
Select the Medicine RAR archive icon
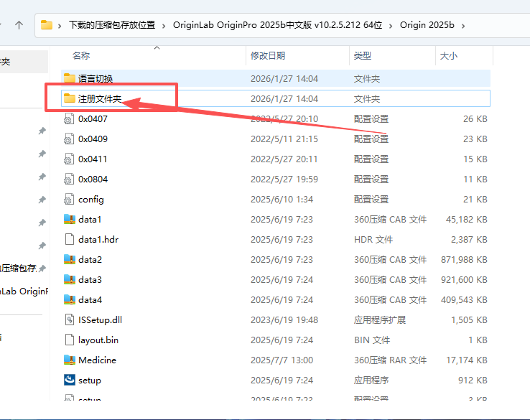coord(69,360)
